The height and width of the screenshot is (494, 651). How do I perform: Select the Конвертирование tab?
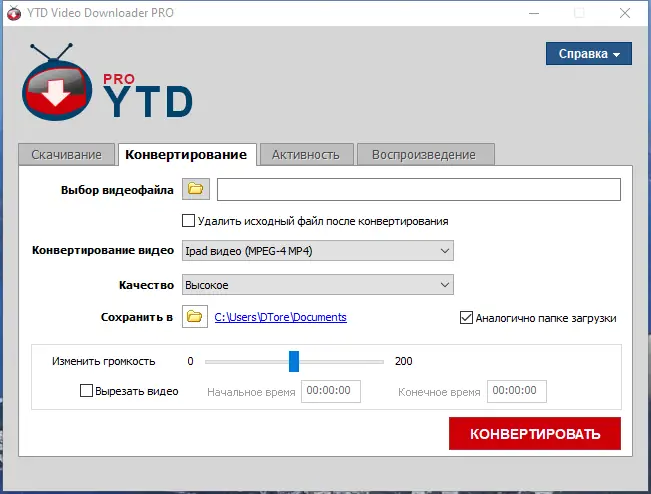[186, 154]
